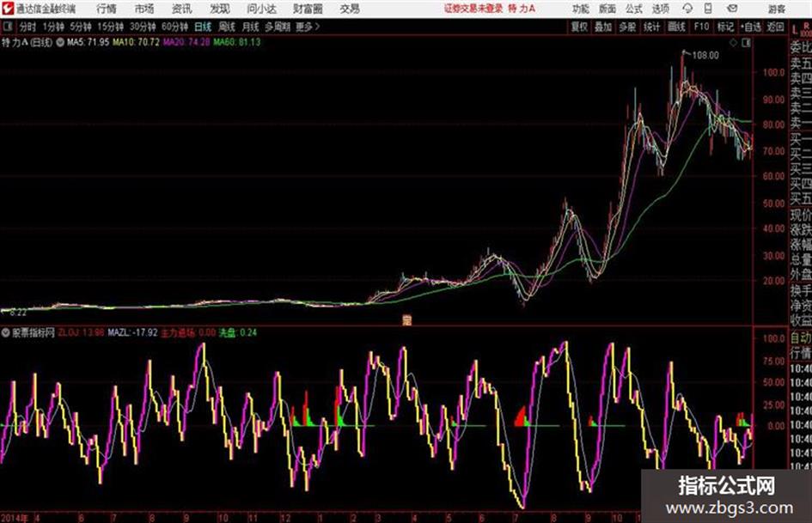Click the 返回 back button
812x523 pixels.
(x=775, y=27)
